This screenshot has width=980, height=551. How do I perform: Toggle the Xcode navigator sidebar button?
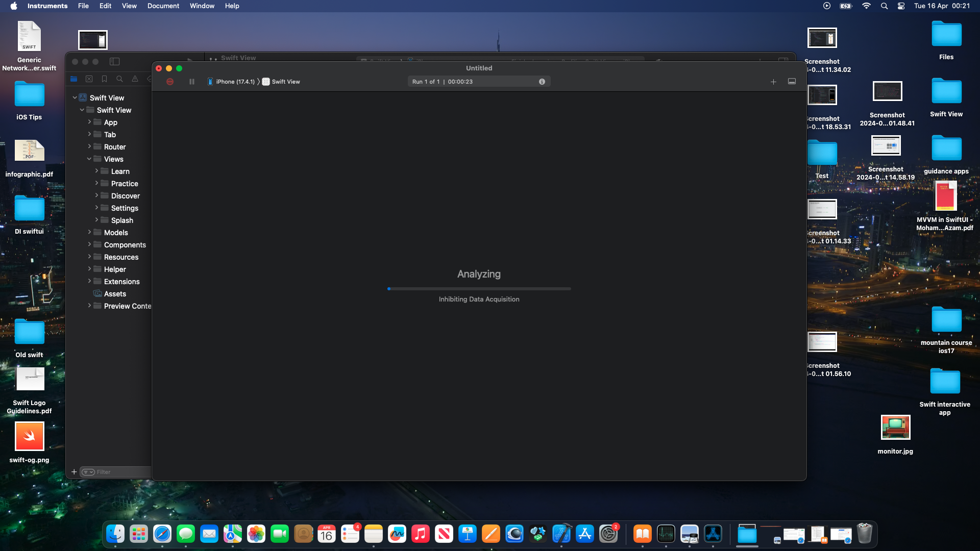tap(114, 62)
